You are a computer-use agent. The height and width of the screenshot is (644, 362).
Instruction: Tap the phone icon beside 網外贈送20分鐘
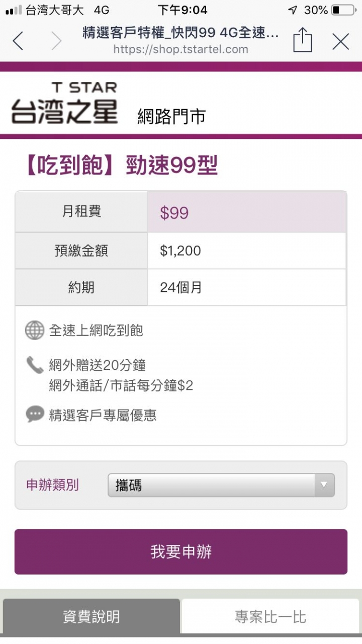(35, 365)
